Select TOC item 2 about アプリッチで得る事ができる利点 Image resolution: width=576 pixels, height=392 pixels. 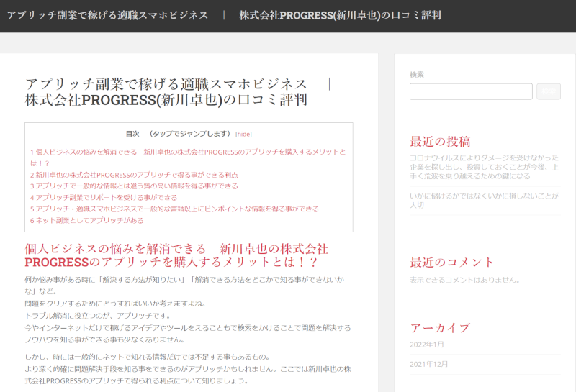pyautogui.click(x=134, y=175)
